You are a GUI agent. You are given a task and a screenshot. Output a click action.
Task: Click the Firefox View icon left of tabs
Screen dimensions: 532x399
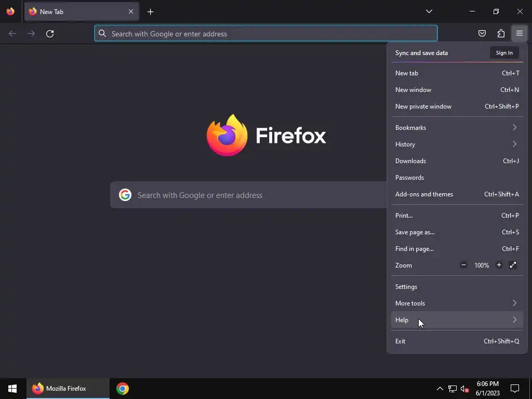(10, 11)
